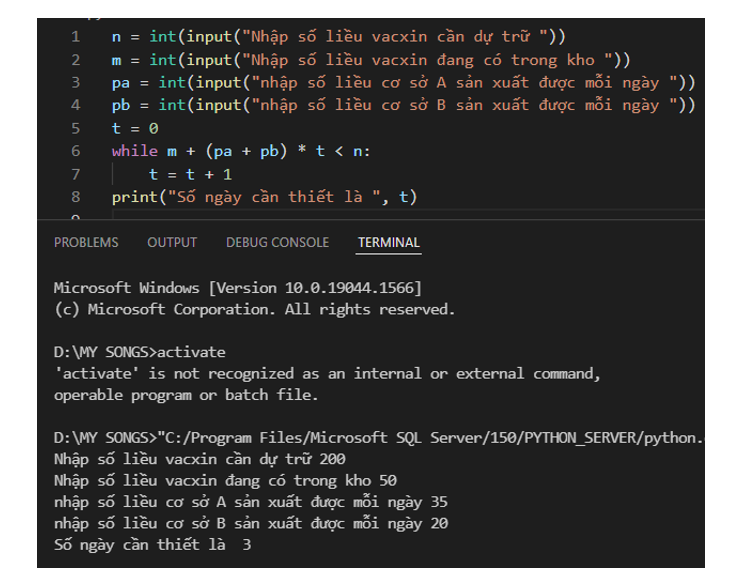
Task: Click the print statement code line
Action: (265, 197)
